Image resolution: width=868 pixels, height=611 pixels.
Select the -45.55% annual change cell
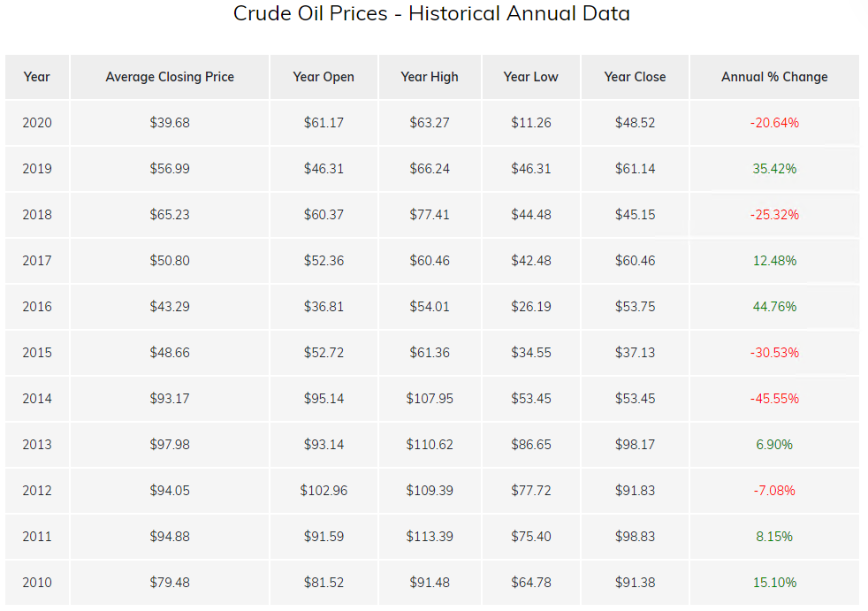tap(774, 399)
